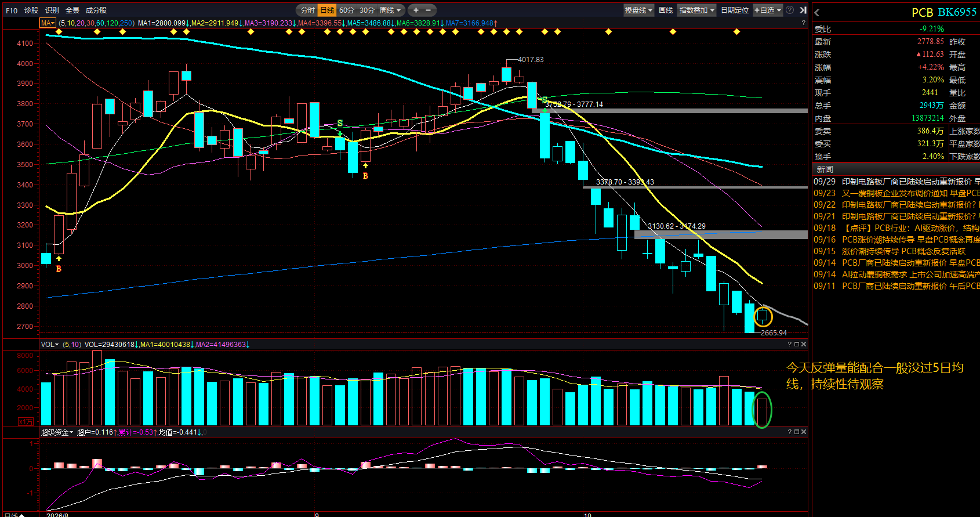Open the 周线 period dropdown
Viewport: 980px width, 517px height.
(x=390, y=10)
